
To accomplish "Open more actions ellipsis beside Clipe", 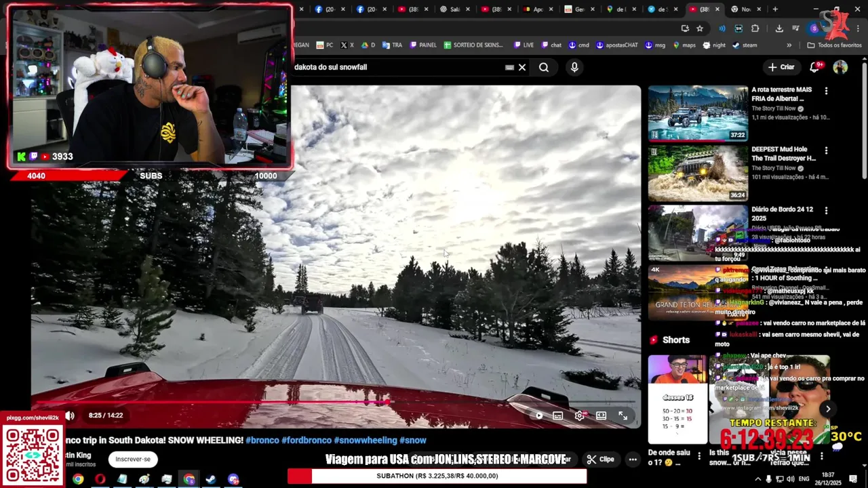I will click(x=633, y=459).
